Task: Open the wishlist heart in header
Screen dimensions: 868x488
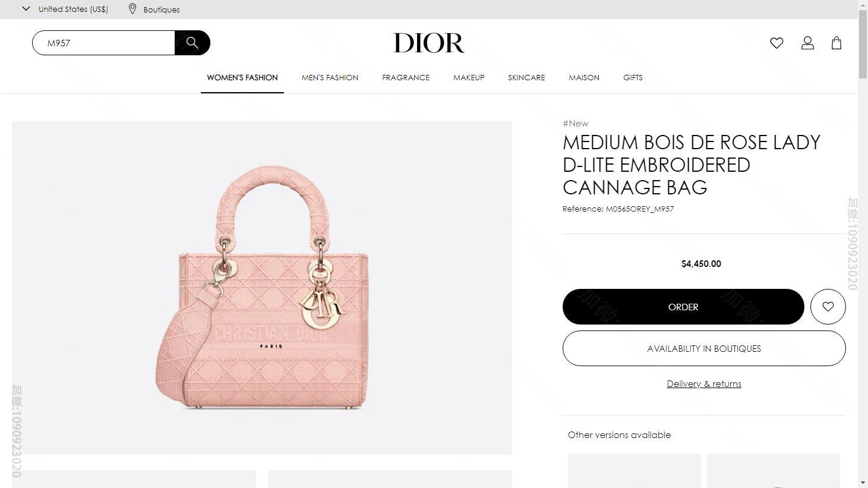Action: [777, 43]
